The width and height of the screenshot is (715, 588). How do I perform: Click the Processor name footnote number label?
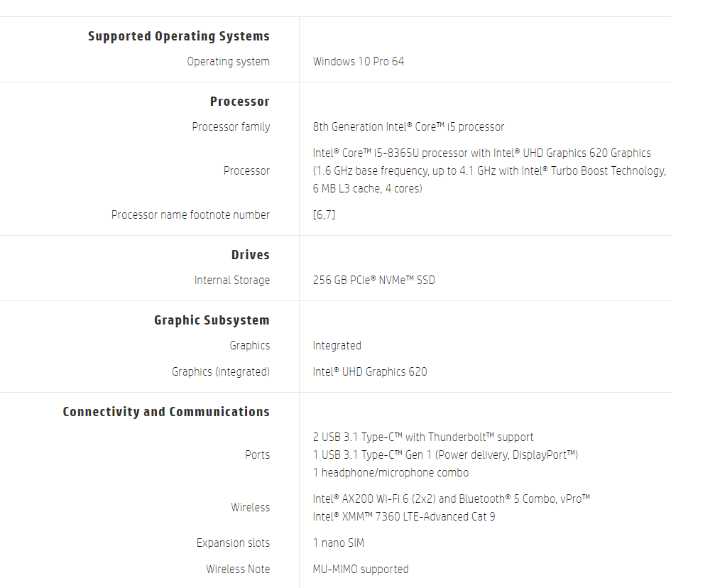[x=190, y=214]
